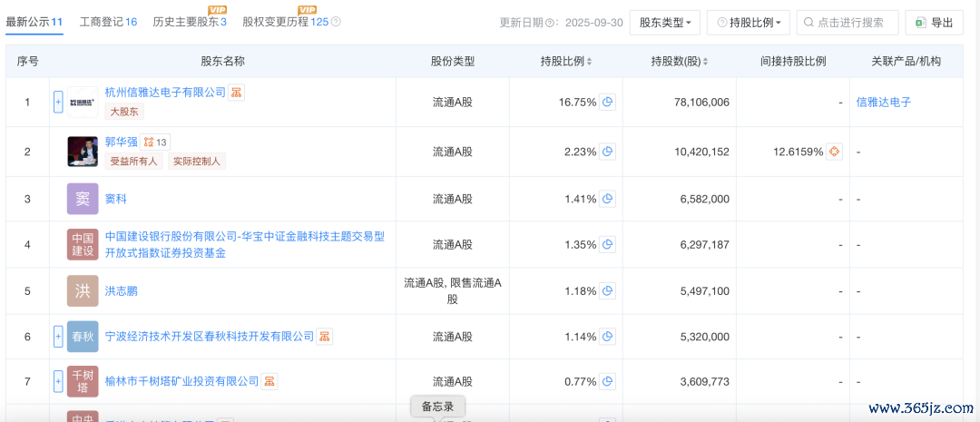The width and height of the screenshot is (980, 422).
Task: Open 宁波经济技术开发区春秋科技开发有限公司 link
Action: pyautogui.click(x=210, y=337)
